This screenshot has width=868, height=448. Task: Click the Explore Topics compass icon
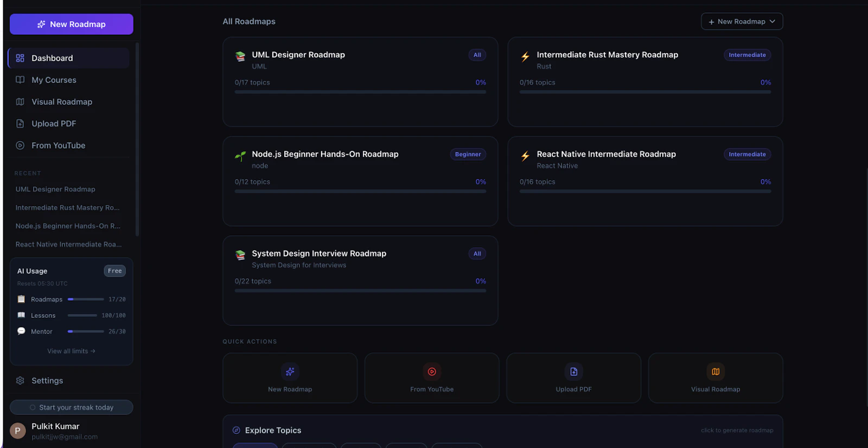(x=237, y=430)
